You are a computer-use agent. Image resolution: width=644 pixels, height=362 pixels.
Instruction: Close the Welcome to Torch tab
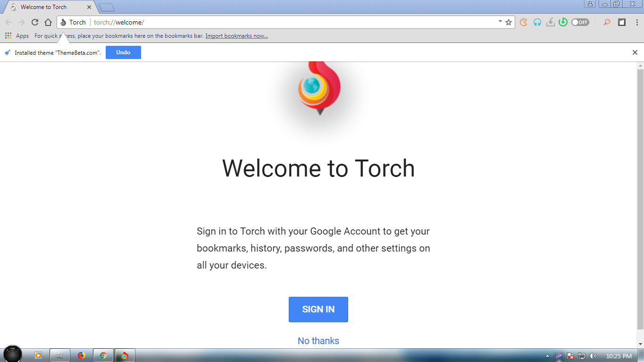click(89, 7)
